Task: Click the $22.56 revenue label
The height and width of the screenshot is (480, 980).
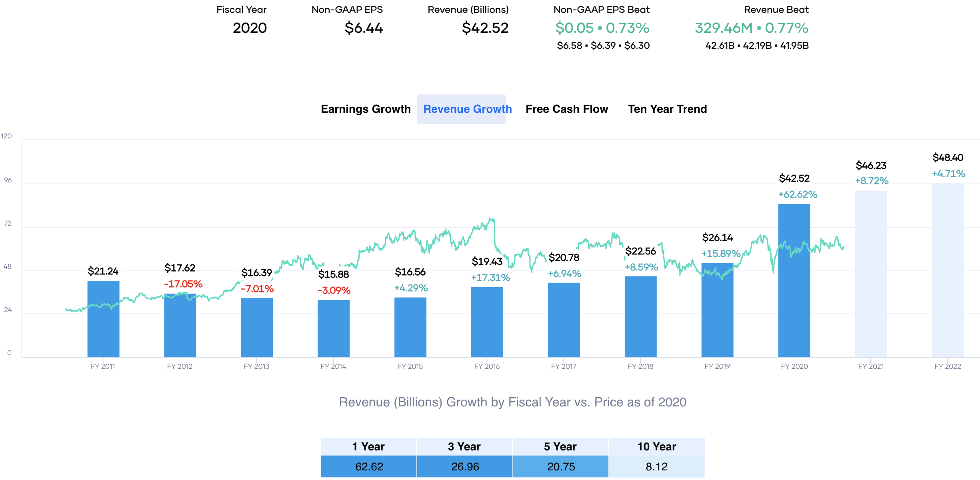Action: click(x=640, y=251)
